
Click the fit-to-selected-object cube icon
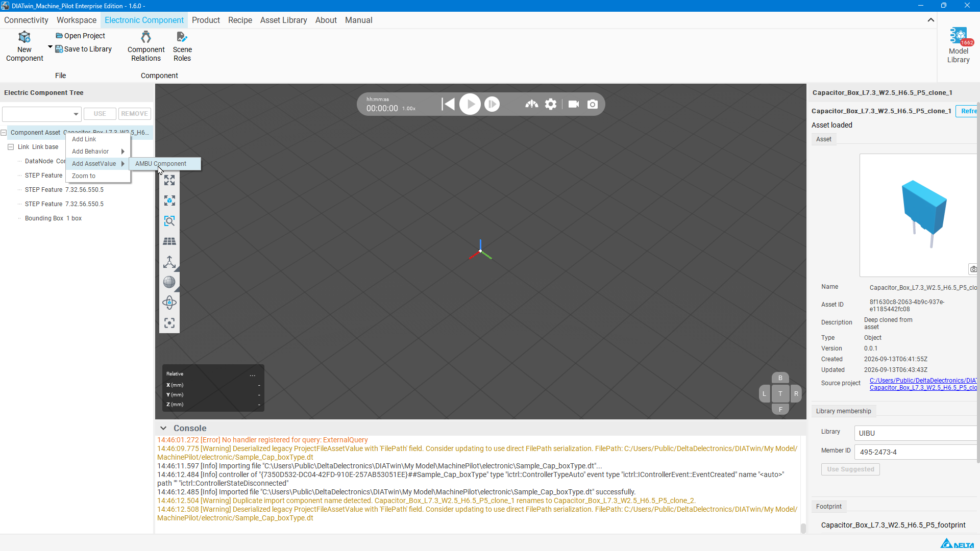click(x=169, y=201)
